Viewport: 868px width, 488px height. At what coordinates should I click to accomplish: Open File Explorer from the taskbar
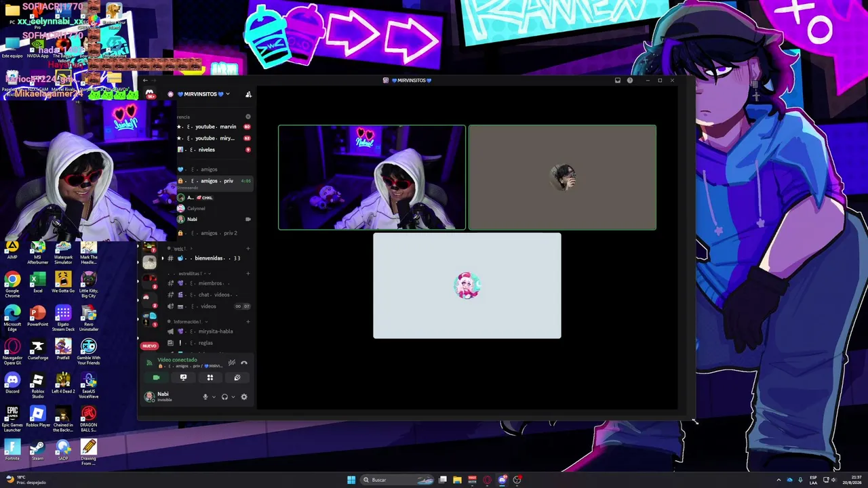coord(457,480)
